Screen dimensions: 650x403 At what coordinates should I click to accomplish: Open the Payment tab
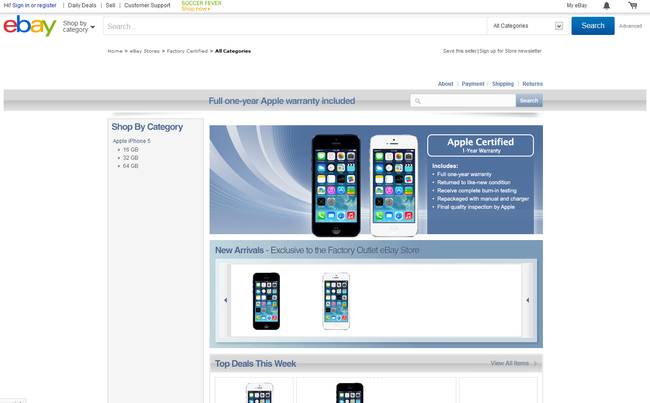pyautogui.click(x=473, y=84)
